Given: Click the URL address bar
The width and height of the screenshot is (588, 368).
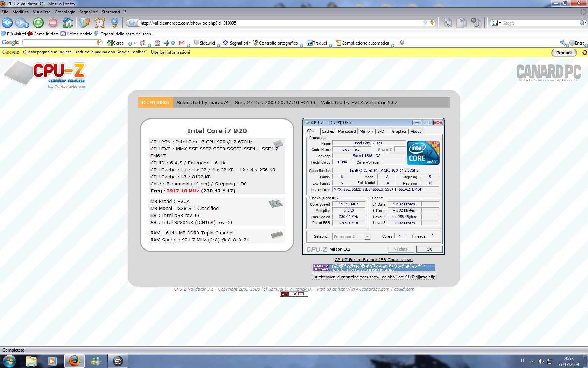Looking at the screenshot, I should point(280,23).
